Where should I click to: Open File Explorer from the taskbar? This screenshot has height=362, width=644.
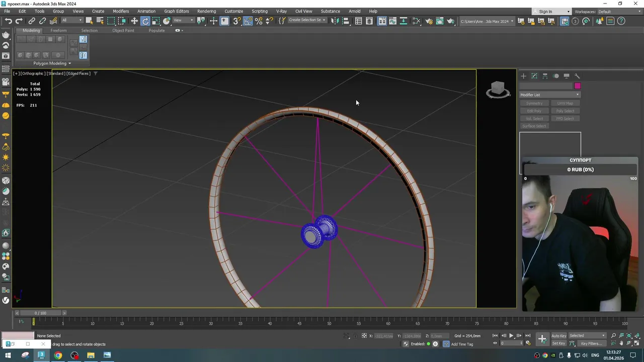pyautogui.click(x=91, y=355)
